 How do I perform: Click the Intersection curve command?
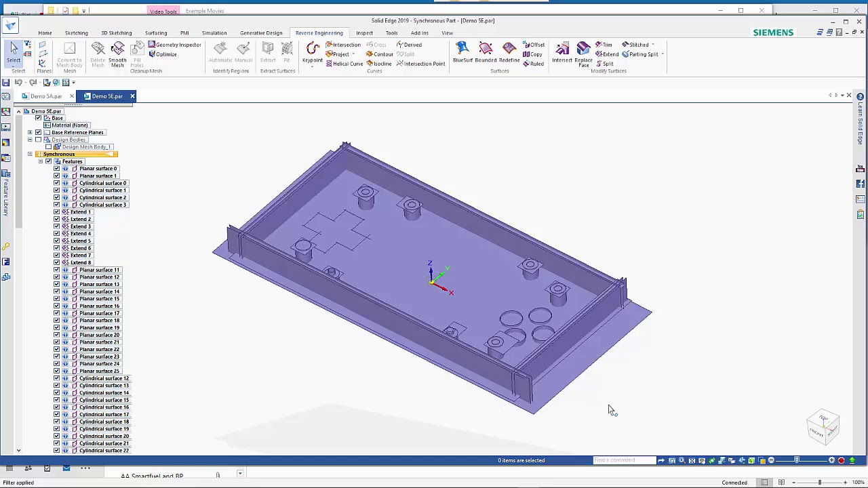343,45
